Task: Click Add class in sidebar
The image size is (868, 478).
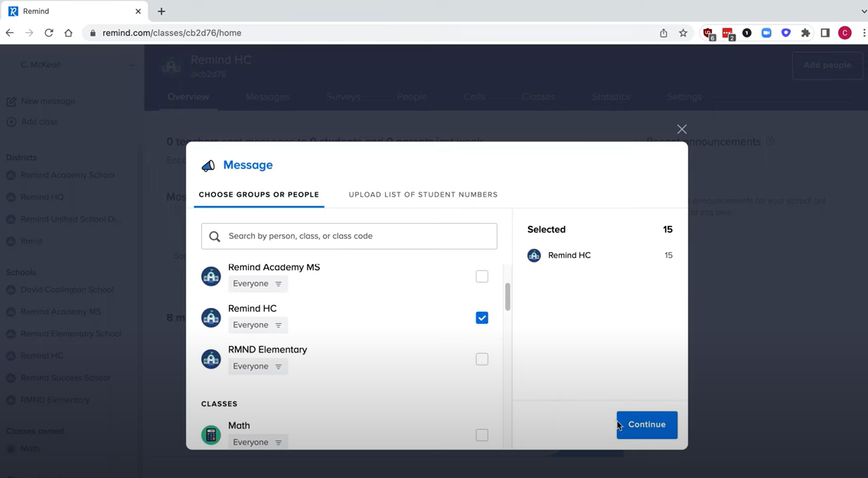Action: [31, 122]
